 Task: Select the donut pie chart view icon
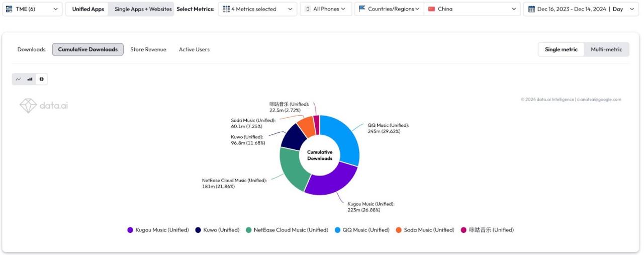tap(42, 79)
